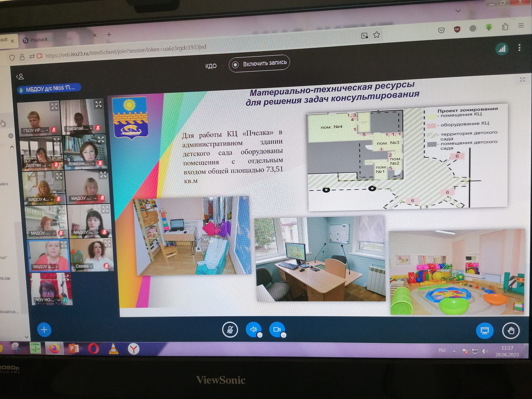Open PowerPoint from the taskbar
532x399 pixels.
[x=74, y=349]
